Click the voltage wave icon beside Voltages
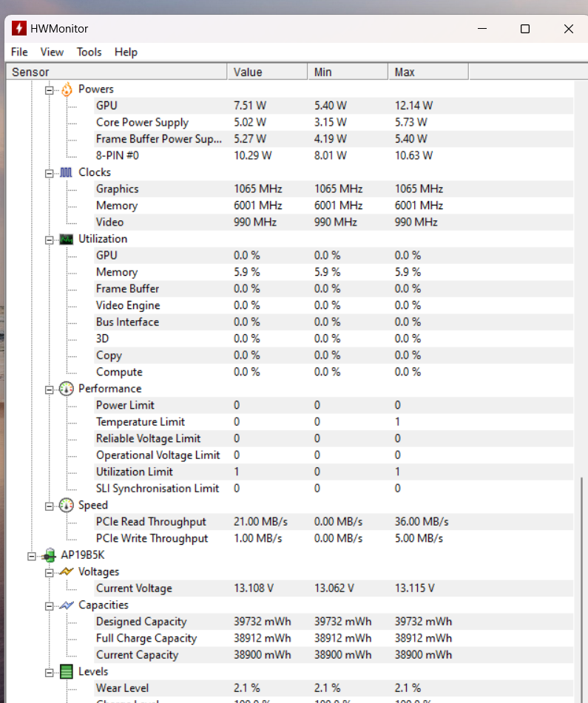The height and width of the screenshot is (703, 588). (67, 571)
